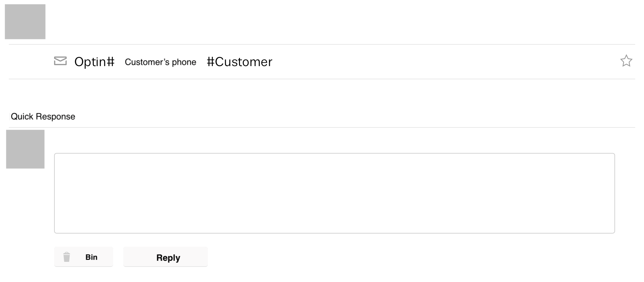Click inside the top-left corner of the reply field
Screen dimensions: 644x282
pos(60,158)
